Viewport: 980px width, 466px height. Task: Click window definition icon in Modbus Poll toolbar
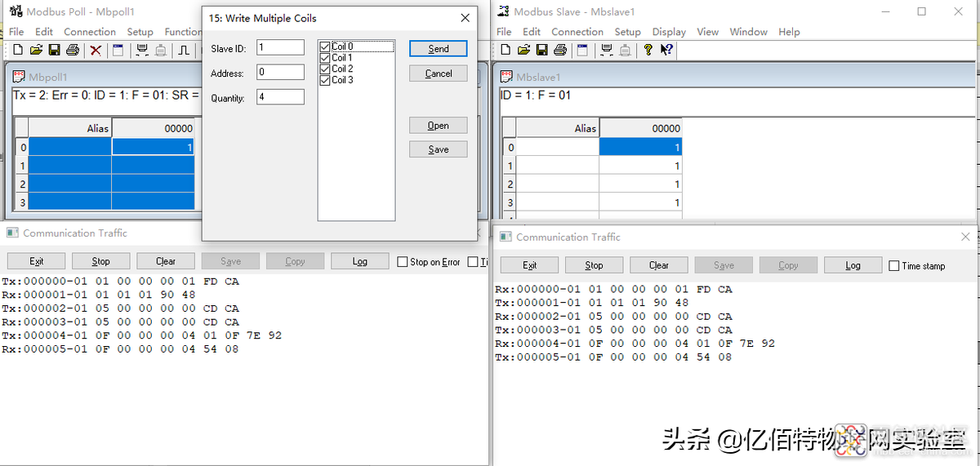coord(118,51)
